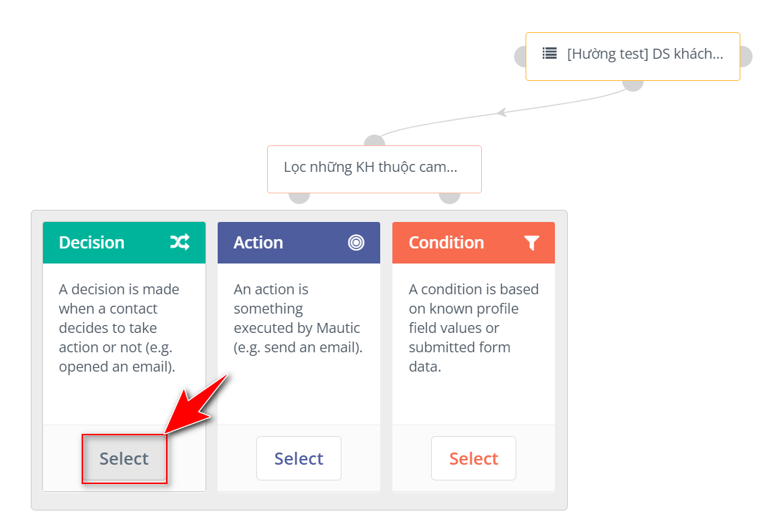Click the left endpoint dot of the DS khách node
The height and width of the screenshot is (532, 769).
tap(521, 56)
